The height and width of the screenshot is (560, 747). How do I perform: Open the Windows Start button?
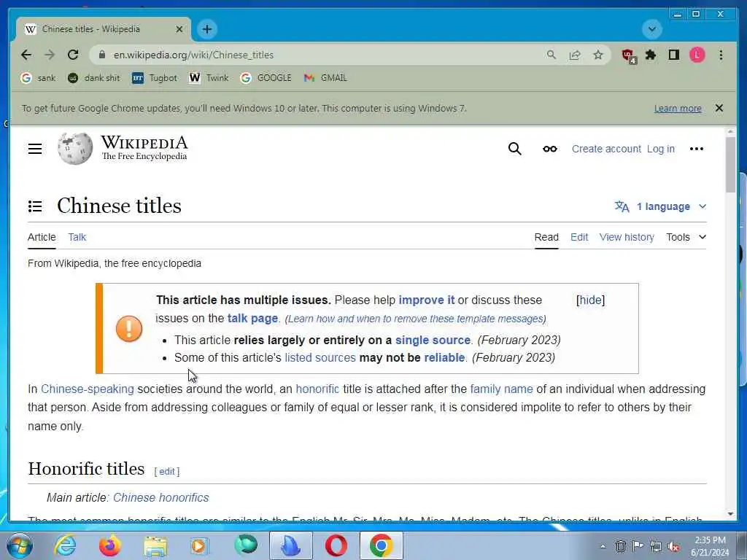19,545
